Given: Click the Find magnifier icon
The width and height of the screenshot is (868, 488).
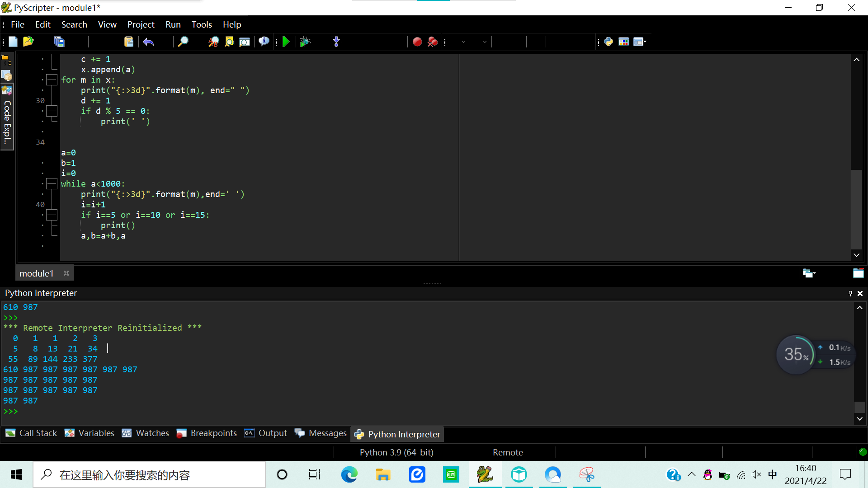Looking at the screenshot, I should (x=183, y=42).
